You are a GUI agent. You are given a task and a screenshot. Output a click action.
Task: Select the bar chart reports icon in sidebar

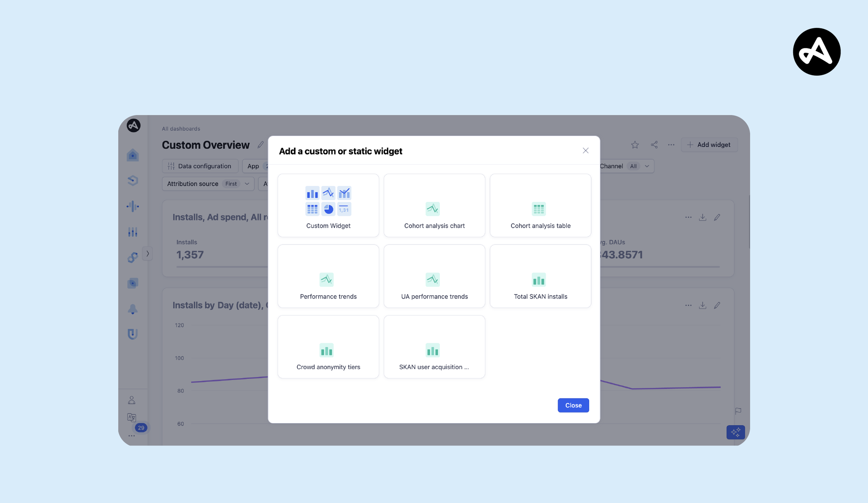point(133,232)
